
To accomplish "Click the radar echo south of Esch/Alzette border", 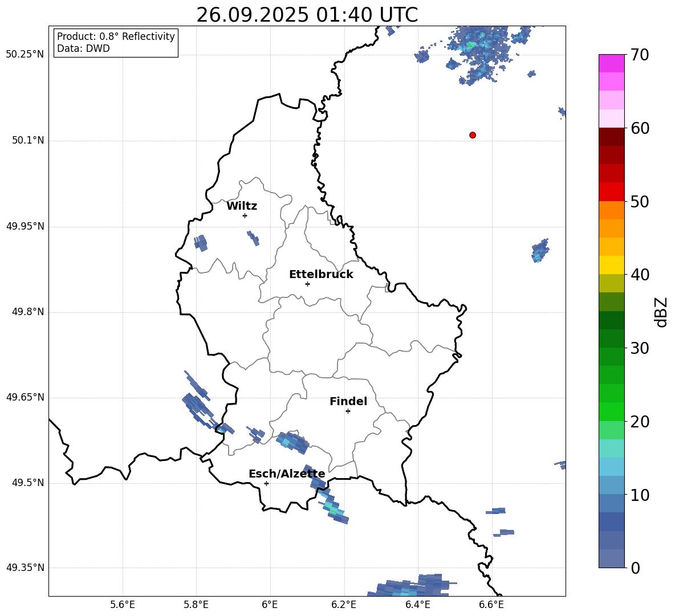I will coord(332,505).
